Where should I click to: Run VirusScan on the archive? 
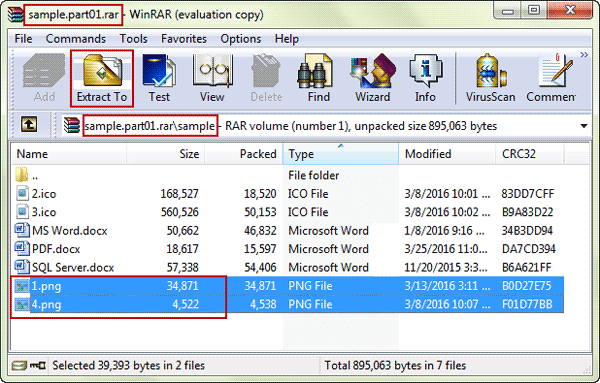click(490, 78)
